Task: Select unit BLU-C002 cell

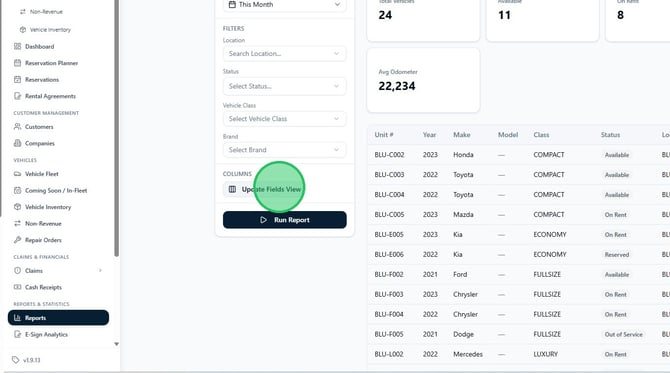Action: [x=389, y=155]
